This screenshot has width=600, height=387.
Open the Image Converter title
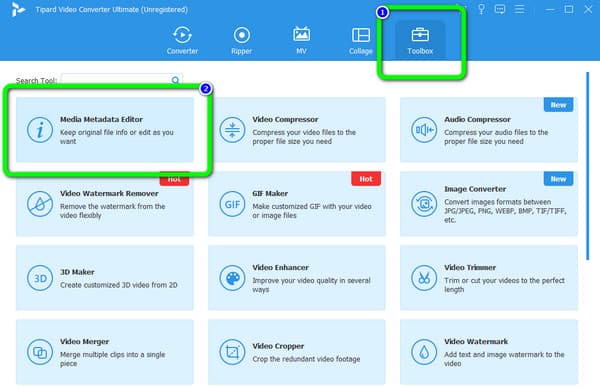pos(475,189)
